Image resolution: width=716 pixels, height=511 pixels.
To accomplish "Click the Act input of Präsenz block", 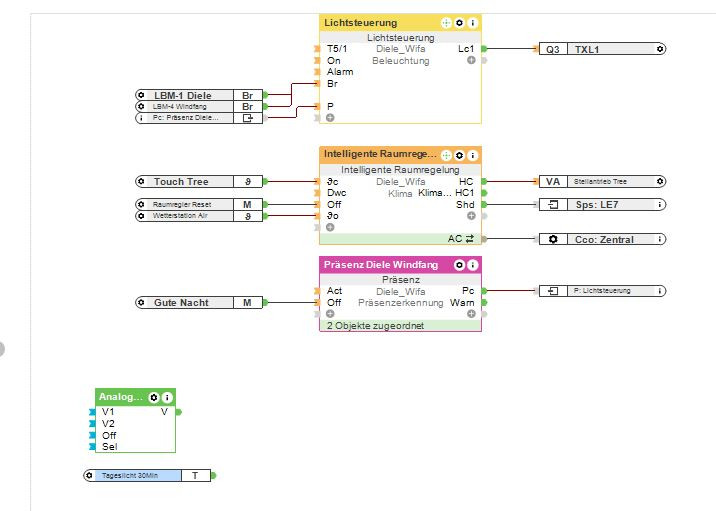I will [x=334, y=291].
